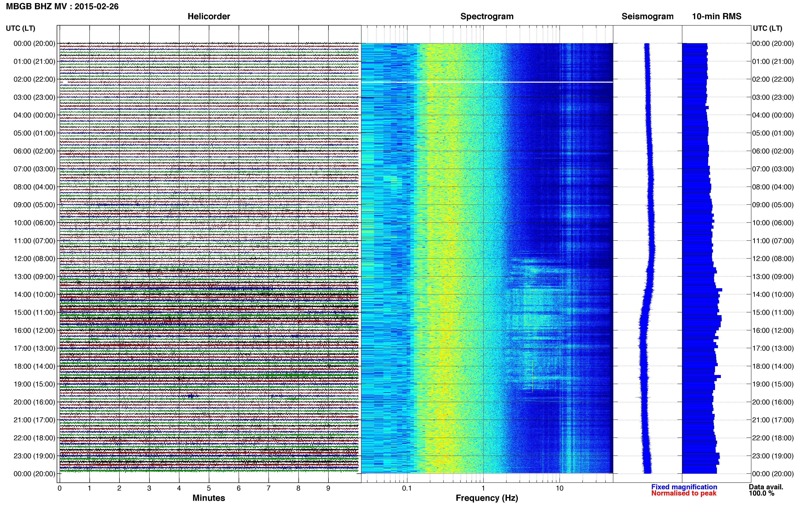The image size is (812, 508).
Task: Click left time label 03:00 (23:00)
Action: [x=34, y=97]
